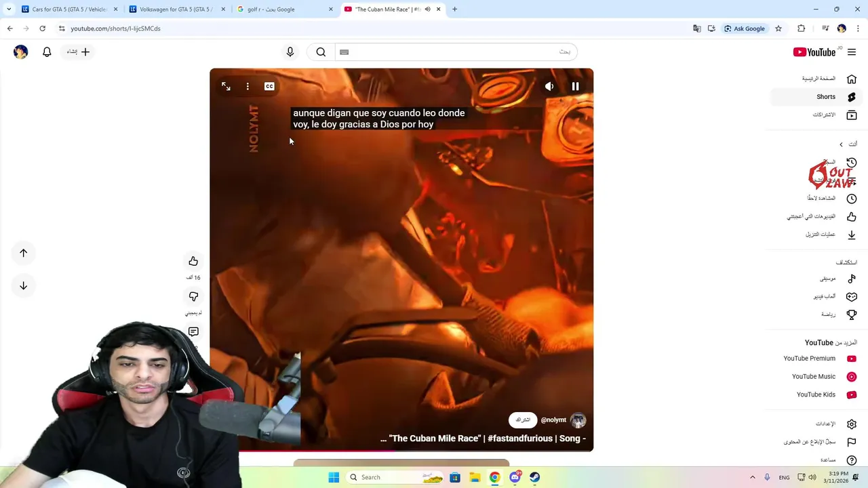This screenshot has width=868, height=488.
Task: Pause the Shorts video
Action: point(575,87)
